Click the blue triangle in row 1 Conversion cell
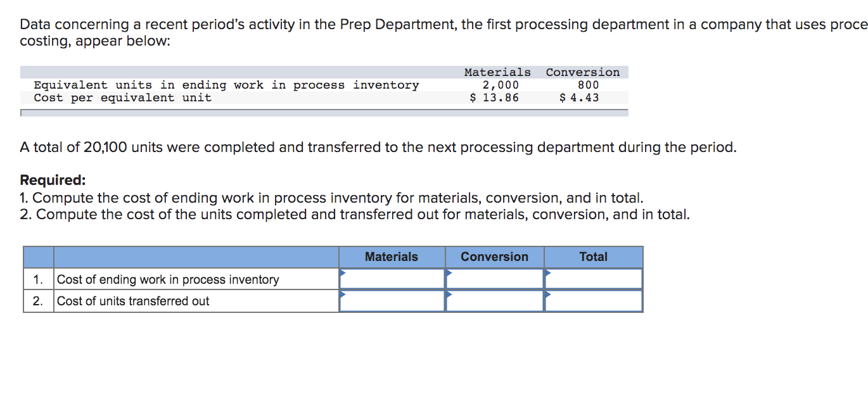868x394 pixels. (x=449, y=274)
